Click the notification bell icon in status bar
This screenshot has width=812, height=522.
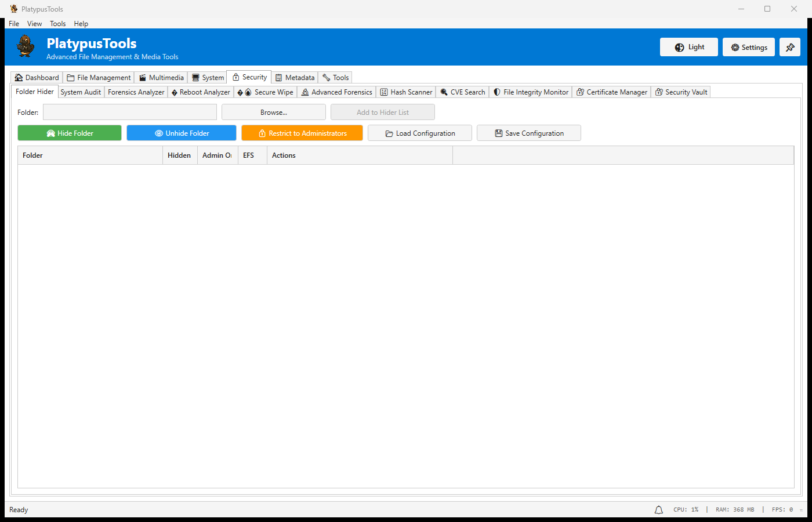tap(658, 510)
